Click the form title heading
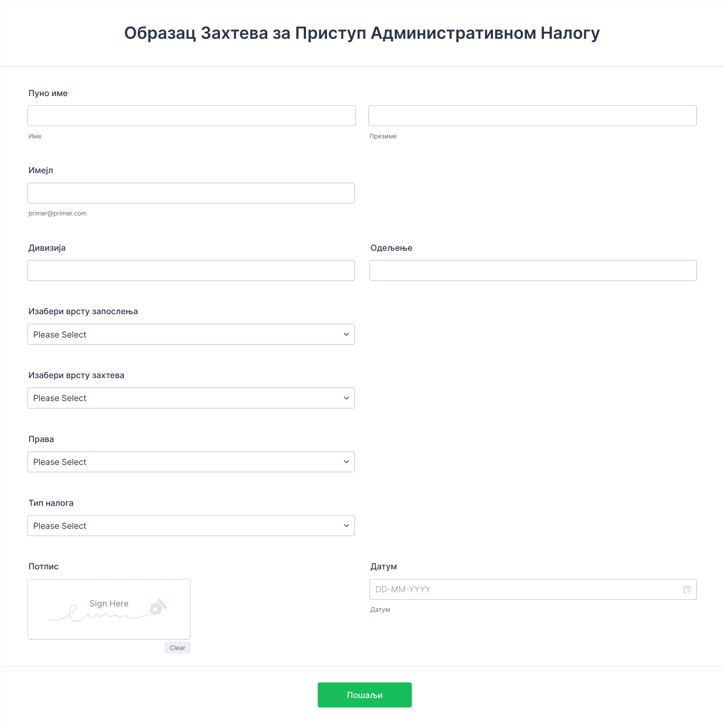The height and width of the screenshot is (728, 724). [362, 33]
